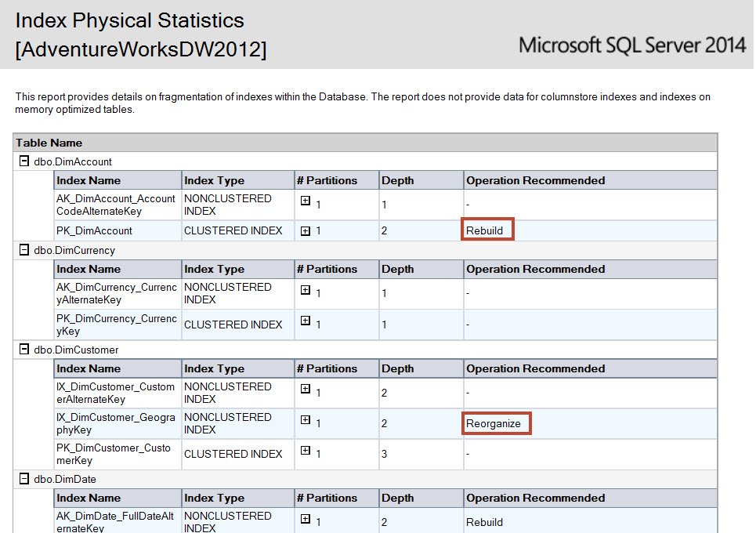This screenshot has width=756, height=533.
Task: Click Index Name header under dbo.DimAccount
Action: tap(89, 180)
